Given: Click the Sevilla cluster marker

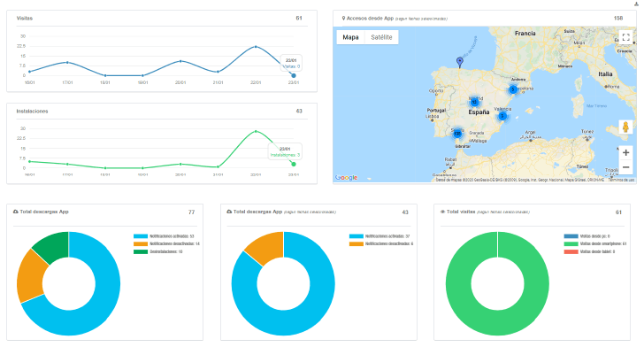Looking at the screenshot, I should [457, 134].
